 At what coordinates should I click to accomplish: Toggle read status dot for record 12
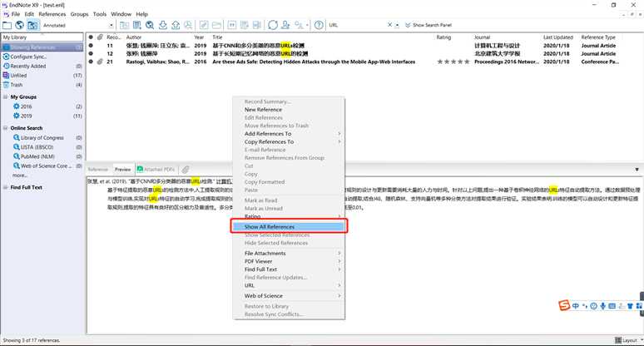click(x=91, y=53)
